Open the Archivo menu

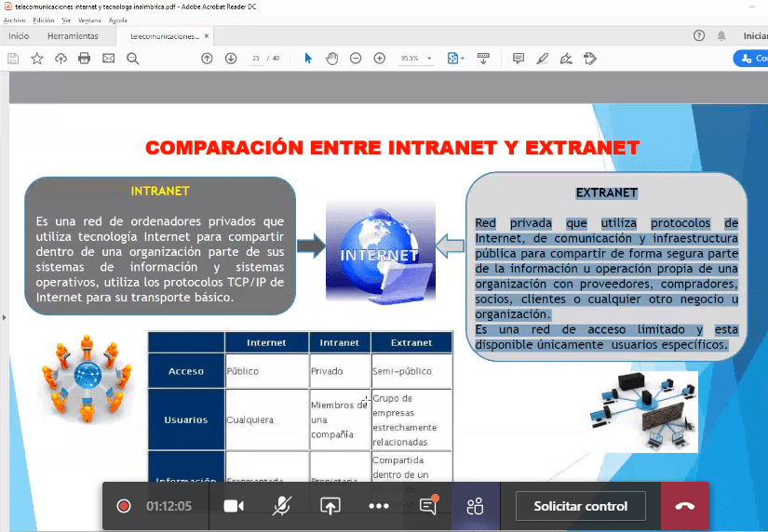tap(14, 20)
